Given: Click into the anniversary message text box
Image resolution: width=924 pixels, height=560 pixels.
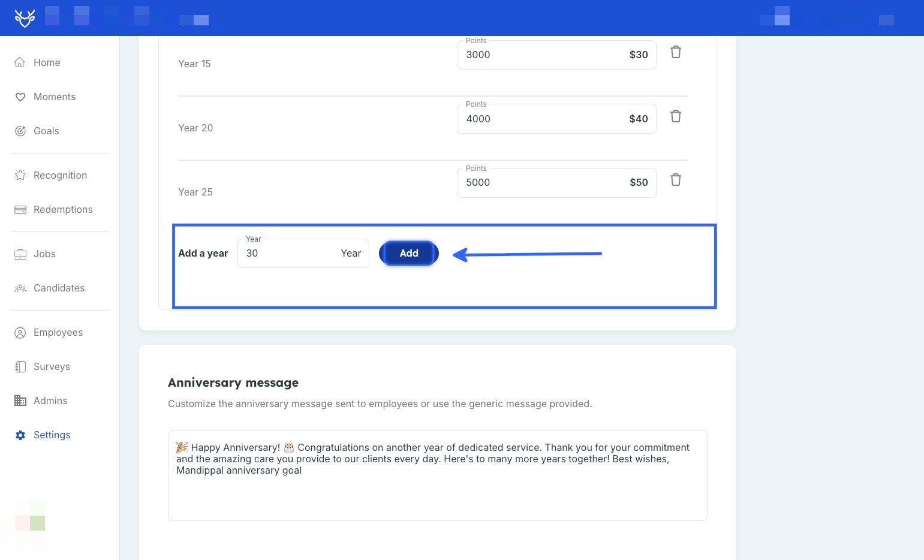Looking at the screenshot, I should (x=438, y=475).
